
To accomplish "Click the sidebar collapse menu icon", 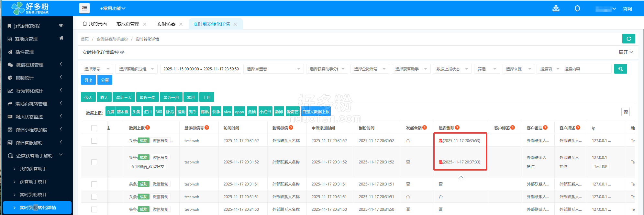I will click(x=84, y=8).
